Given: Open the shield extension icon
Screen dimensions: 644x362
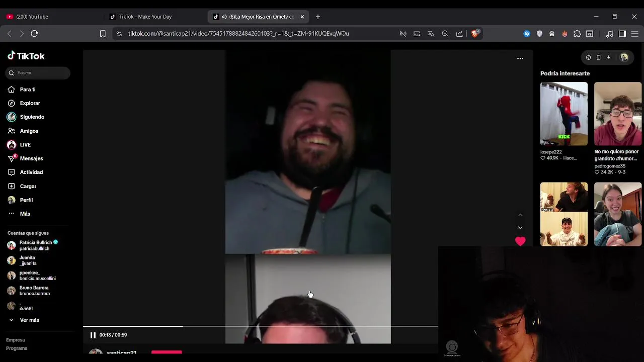Looking at the screenshot, I should click(539, 34).
